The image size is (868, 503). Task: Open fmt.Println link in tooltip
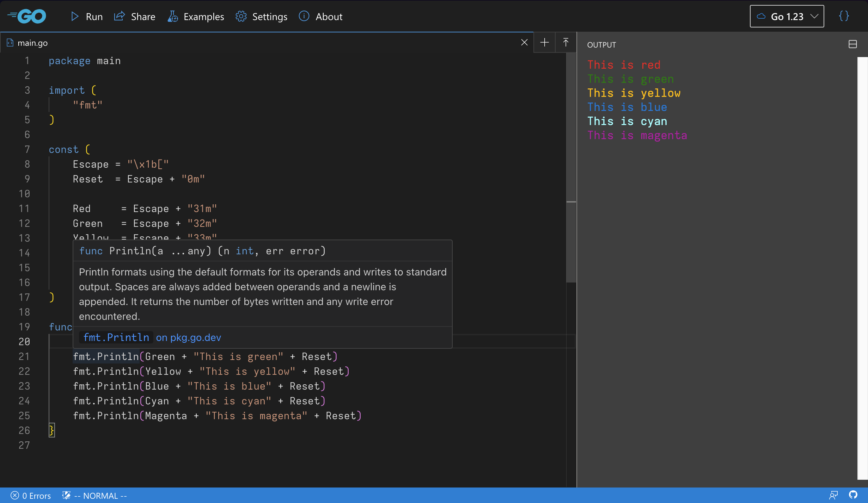coord(116,337)
